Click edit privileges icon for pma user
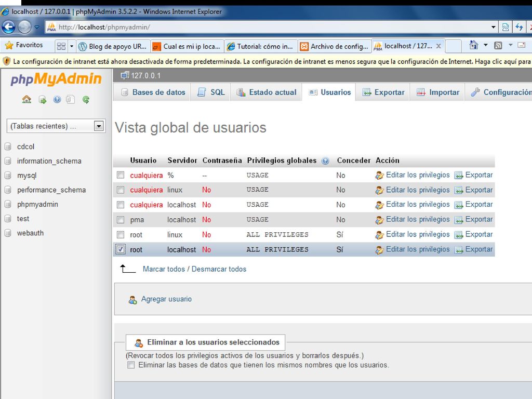This screenshot has height=399, width=532. 379,220
